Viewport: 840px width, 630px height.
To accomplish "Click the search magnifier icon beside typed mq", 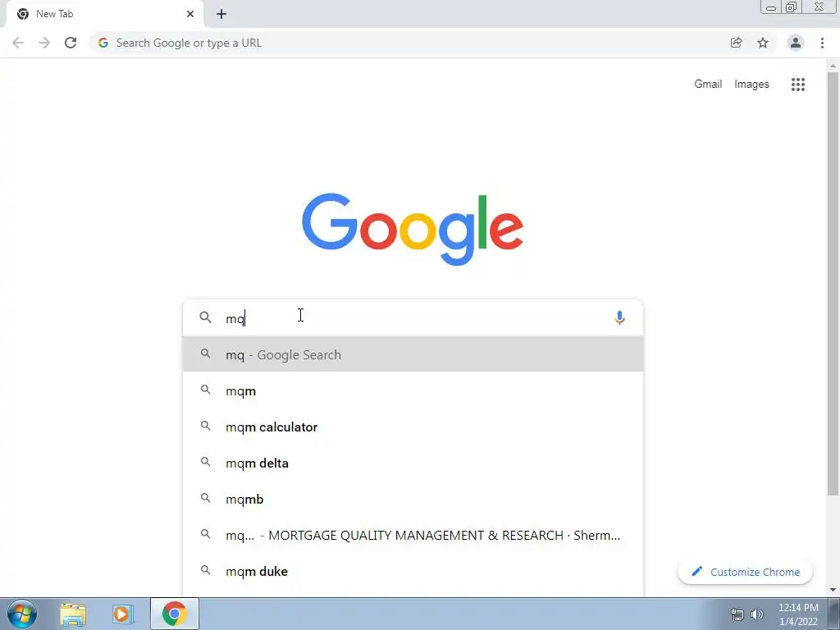I will point(206,317).
